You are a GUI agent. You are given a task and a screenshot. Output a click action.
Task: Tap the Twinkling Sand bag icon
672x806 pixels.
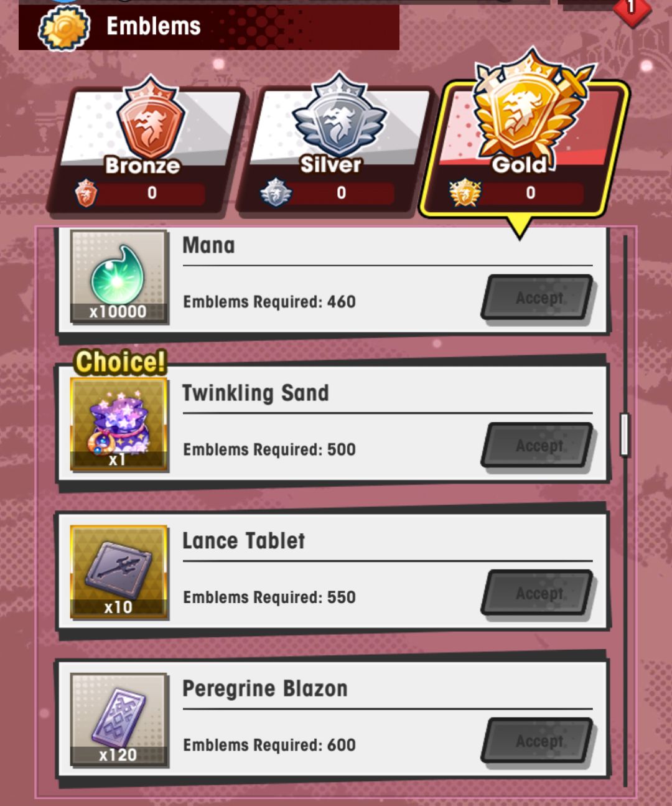[x=118, y=424]
